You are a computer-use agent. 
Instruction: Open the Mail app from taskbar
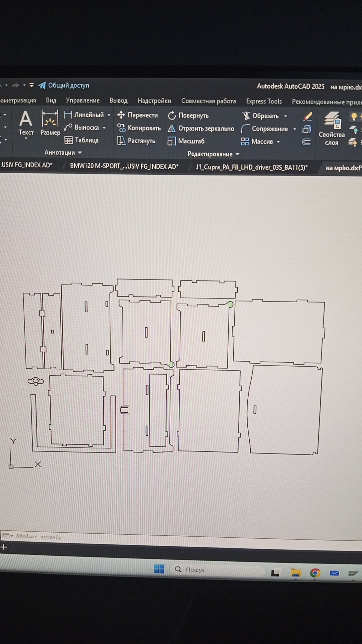click(334, 573)
